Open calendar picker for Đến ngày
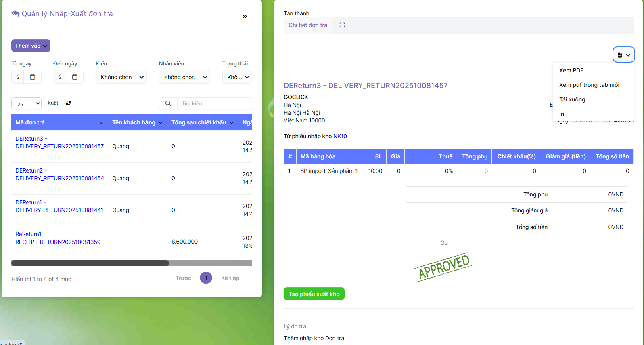This screenshot has height=345, width=644. [75, 77]
